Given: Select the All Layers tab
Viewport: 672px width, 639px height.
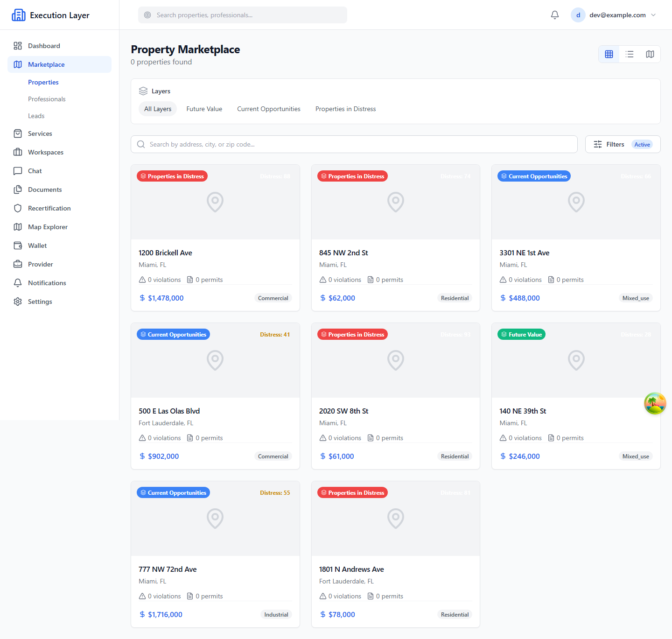Looking at the screenshot, I should 158,109.
